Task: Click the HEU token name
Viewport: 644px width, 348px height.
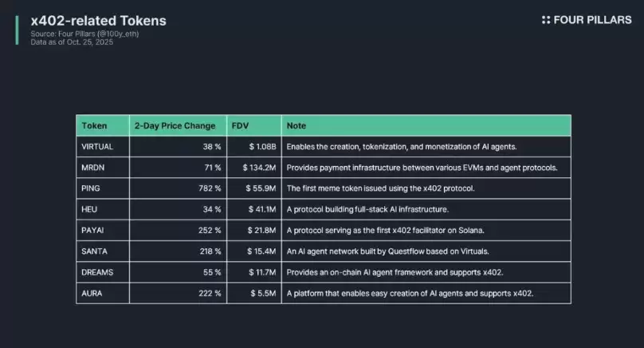Action: tap(90, 209)
